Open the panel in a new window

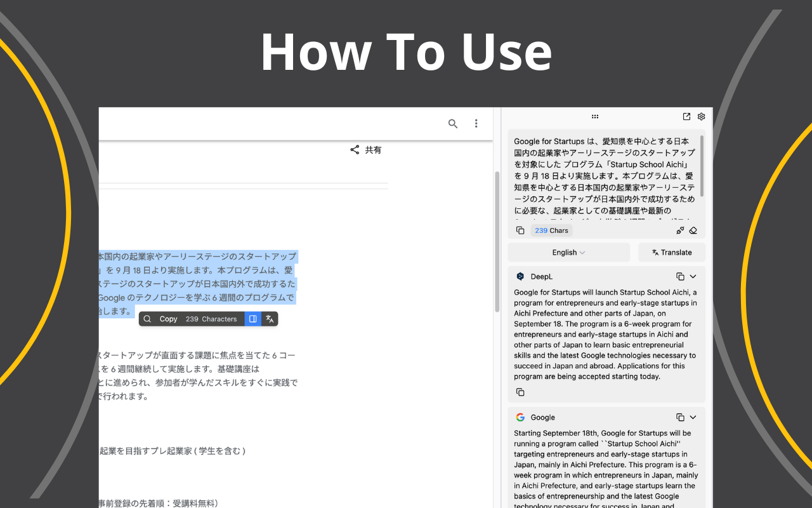(686, 116)
